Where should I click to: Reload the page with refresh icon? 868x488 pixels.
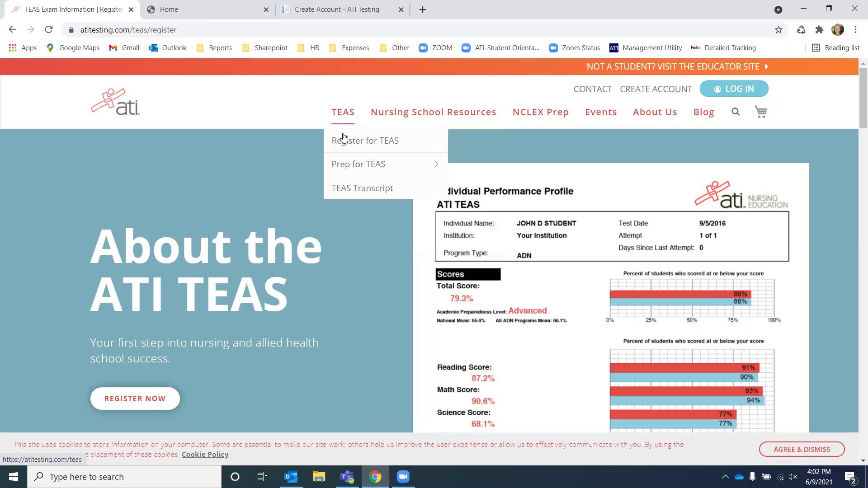pyautogui.click(x=49, y=30)
